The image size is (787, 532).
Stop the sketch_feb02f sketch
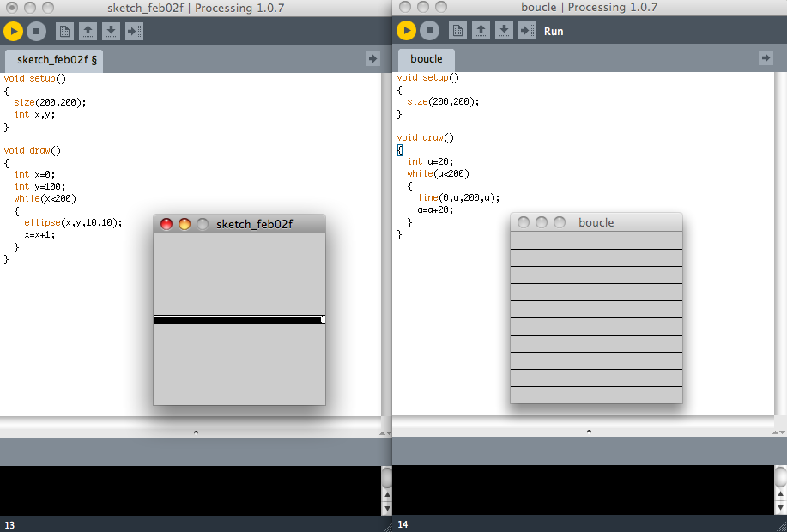[36, 32]
